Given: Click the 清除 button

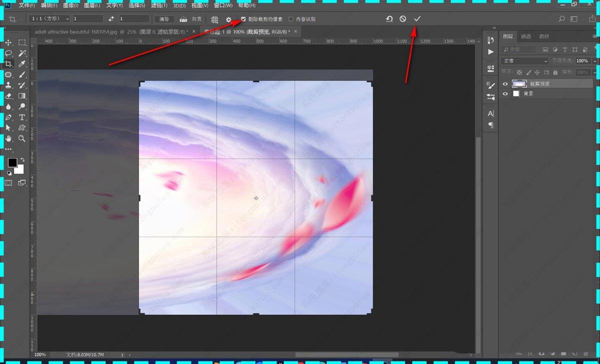Looking at the screenshot, I should (164, 19).
